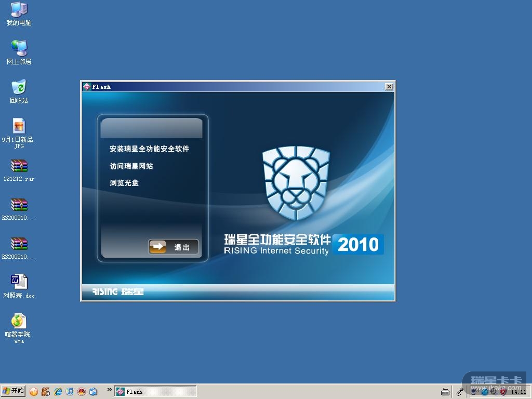Click the Flash taskbar button

(155, 392)
